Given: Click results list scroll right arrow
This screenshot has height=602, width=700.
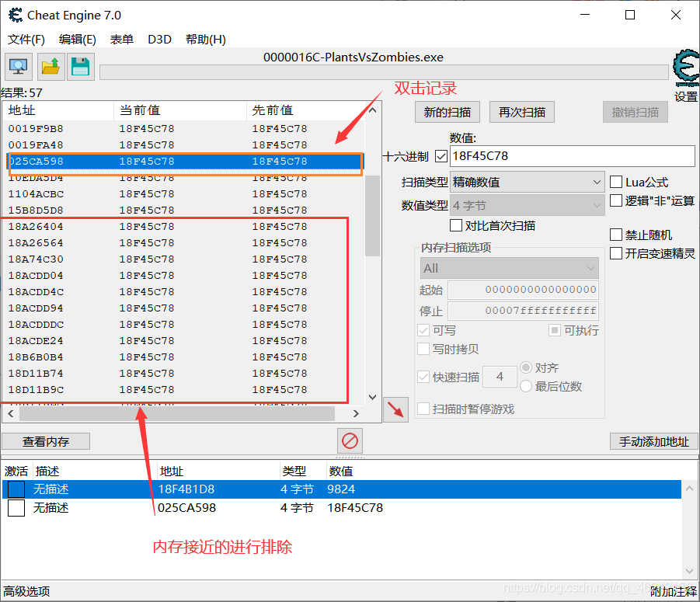Looking at the screenshot, I should pos(356,414).
